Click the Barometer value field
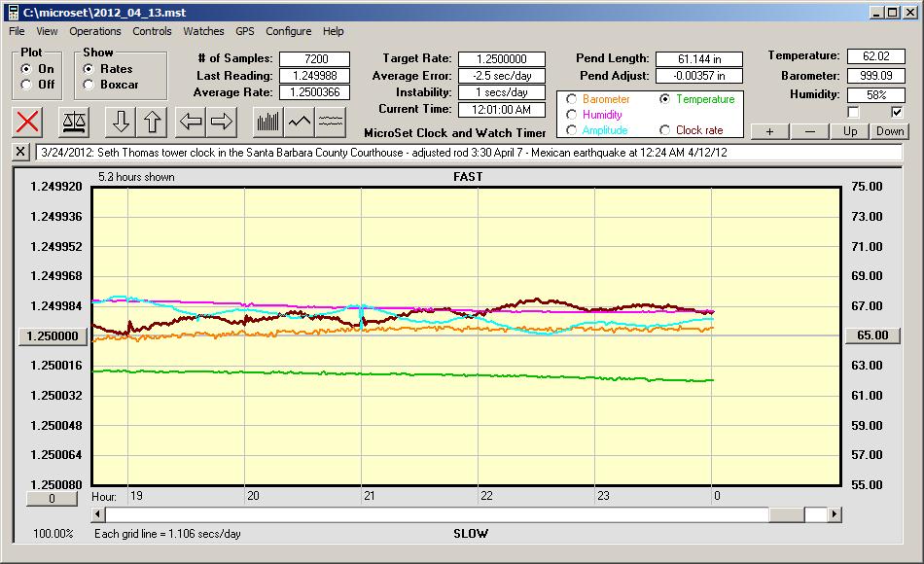The image size is (924, 564). tap(875, 76)
